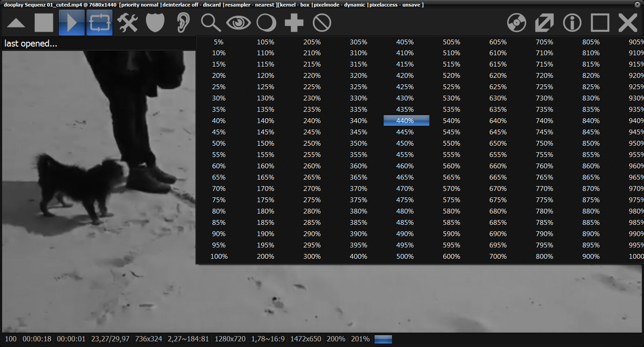Select 100% zoom level from list
644x347 pixels.
coord(219,257)
